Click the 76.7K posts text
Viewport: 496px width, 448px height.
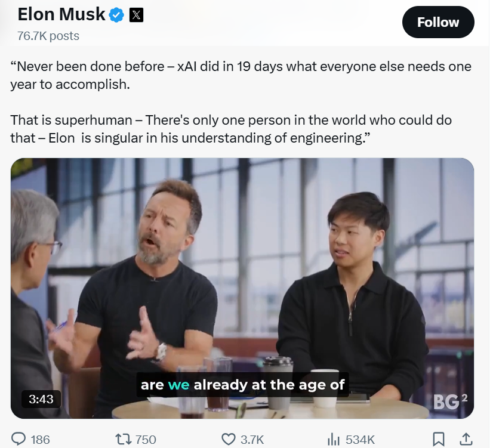[x=48, y=36]
